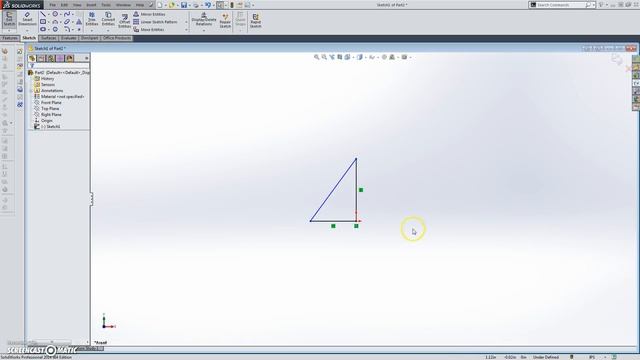
Task: Expand the Annotations tree node
Action: 32,91
